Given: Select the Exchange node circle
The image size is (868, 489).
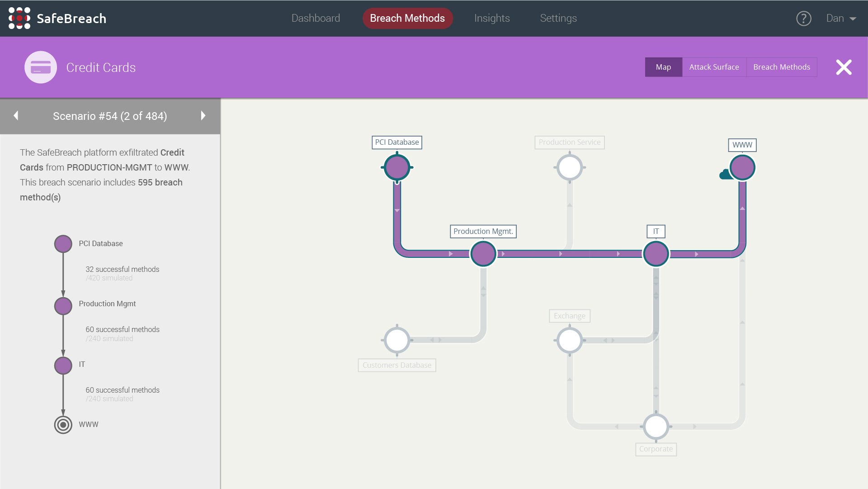Looking at the screenshot, I should 570,340.
